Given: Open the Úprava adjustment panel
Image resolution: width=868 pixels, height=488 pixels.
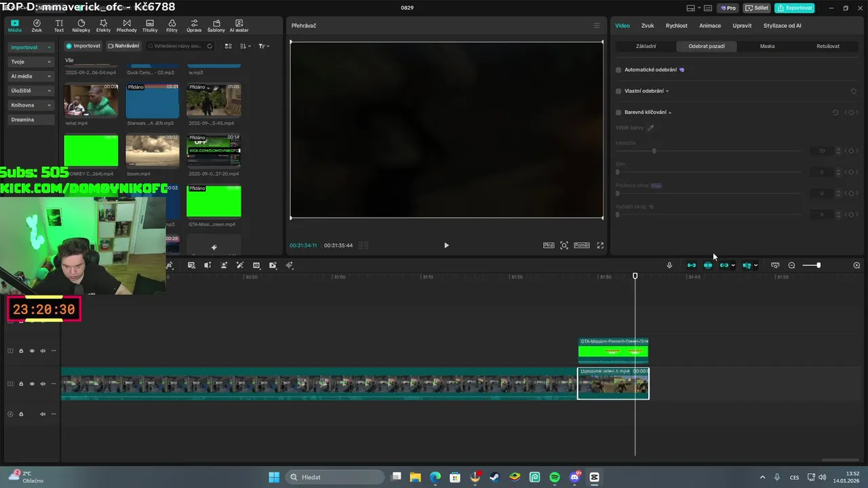Looking at the screenshot, I should [x=194, y=26].
